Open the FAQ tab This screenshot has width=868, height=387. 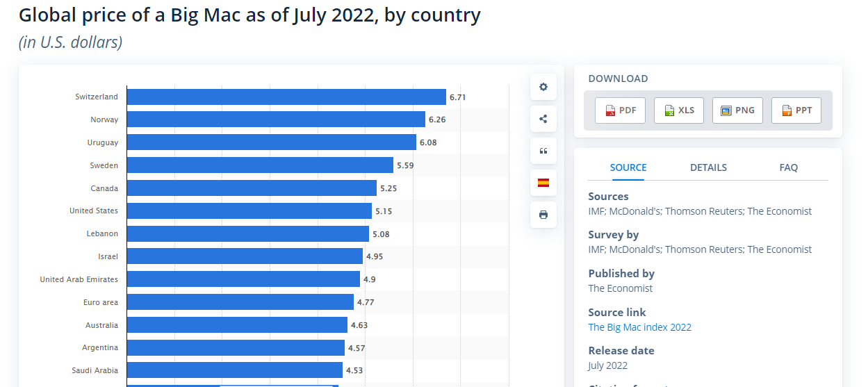click(x=788, y=167)
